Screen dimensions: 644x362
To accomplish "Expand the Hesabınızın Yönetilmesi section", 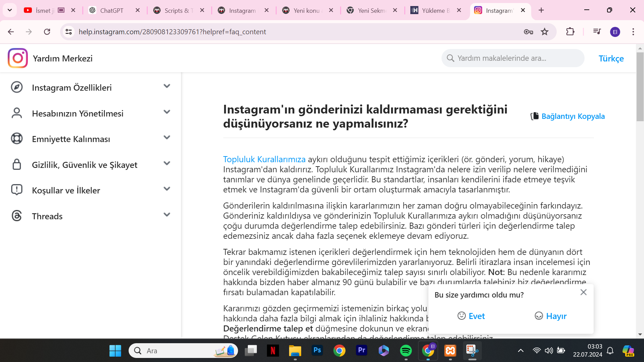I will (167, 112).
